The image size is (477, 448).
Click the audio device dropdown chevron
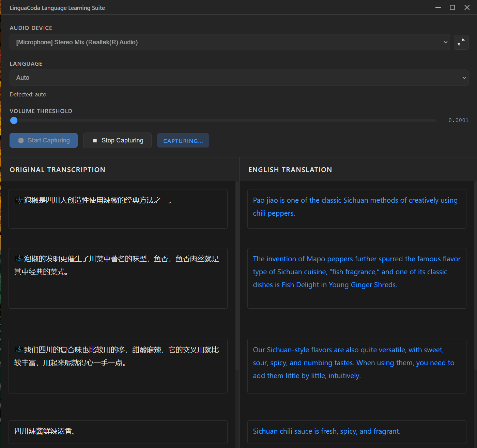(x=445, y=42)
